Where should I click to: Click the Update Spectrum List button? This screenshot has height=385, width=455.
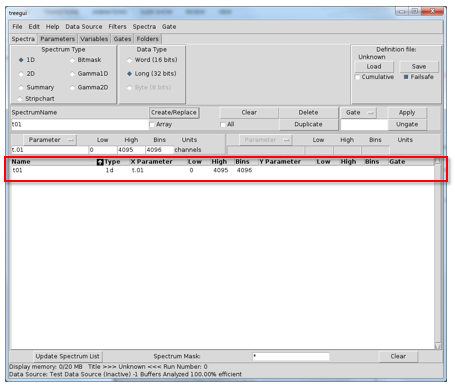(68, 356)
